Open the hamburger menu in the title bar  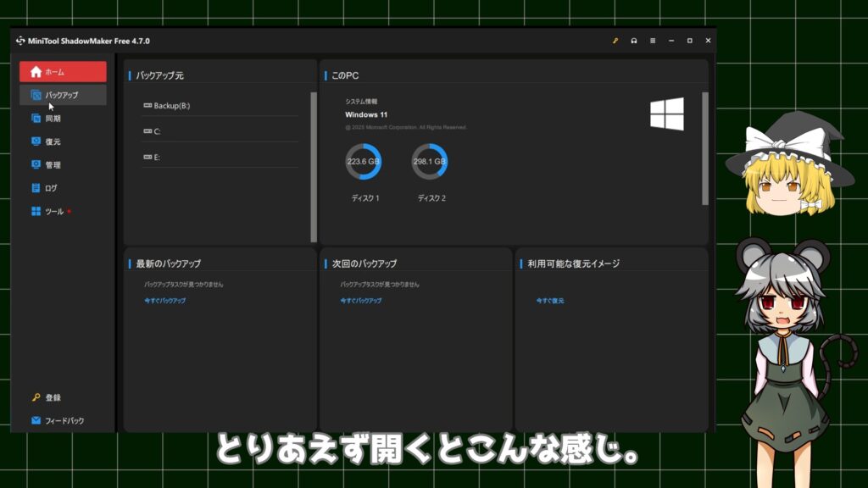653,41
